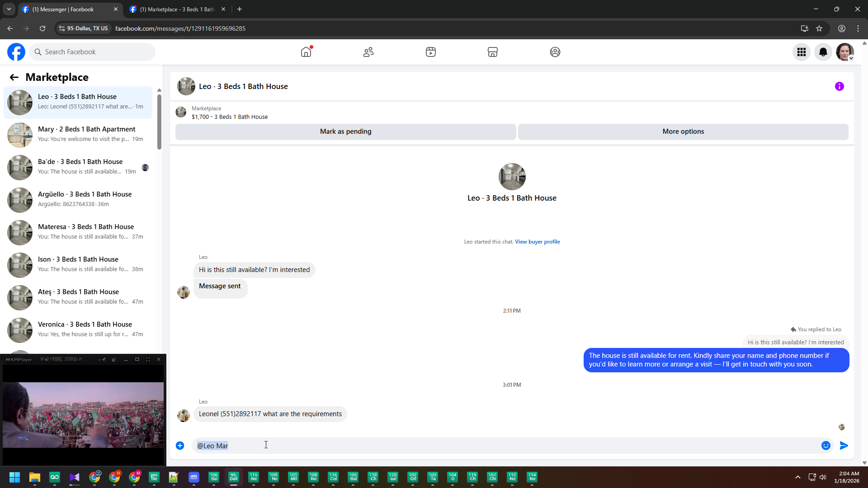The height and width of the screenshot is (488, 868).
Task: Open View buyer profile link
Action: [x=537, y=242]
